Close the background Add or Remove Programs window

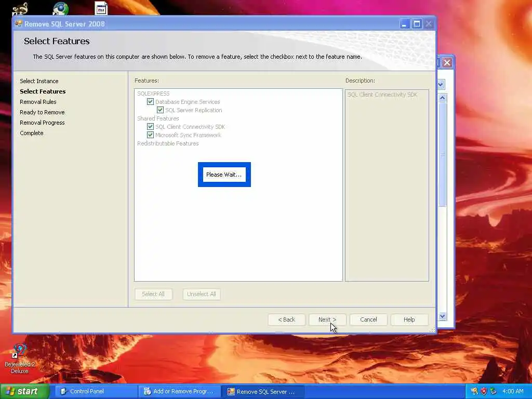coord(447,62)
